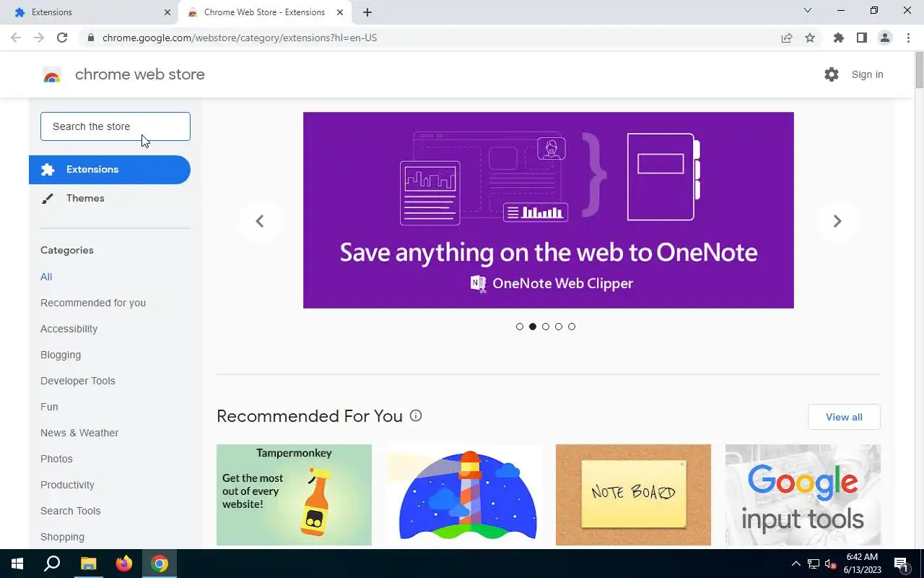Open the Chrome profile avatar

tap(884, 38)
